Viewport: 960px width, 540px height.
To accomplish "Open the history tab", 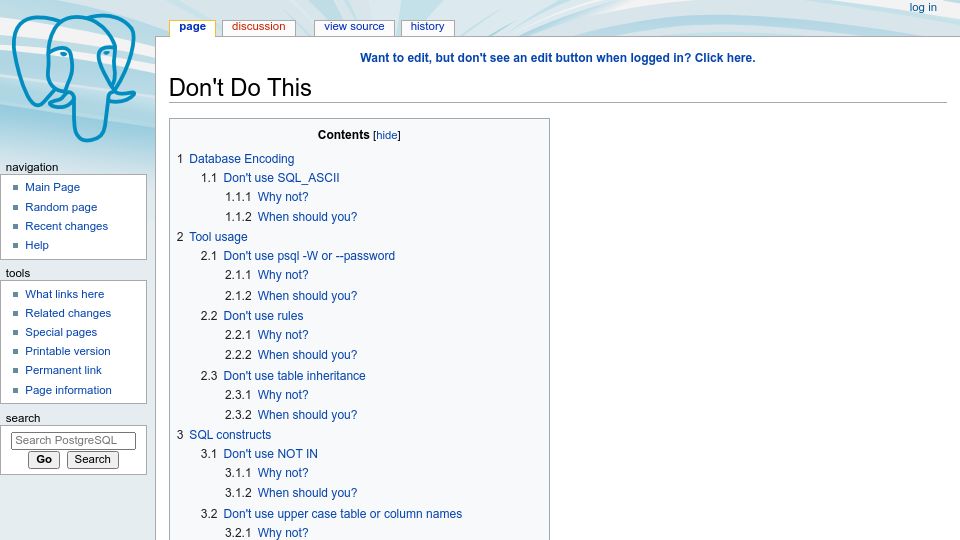I will point(427,27).
